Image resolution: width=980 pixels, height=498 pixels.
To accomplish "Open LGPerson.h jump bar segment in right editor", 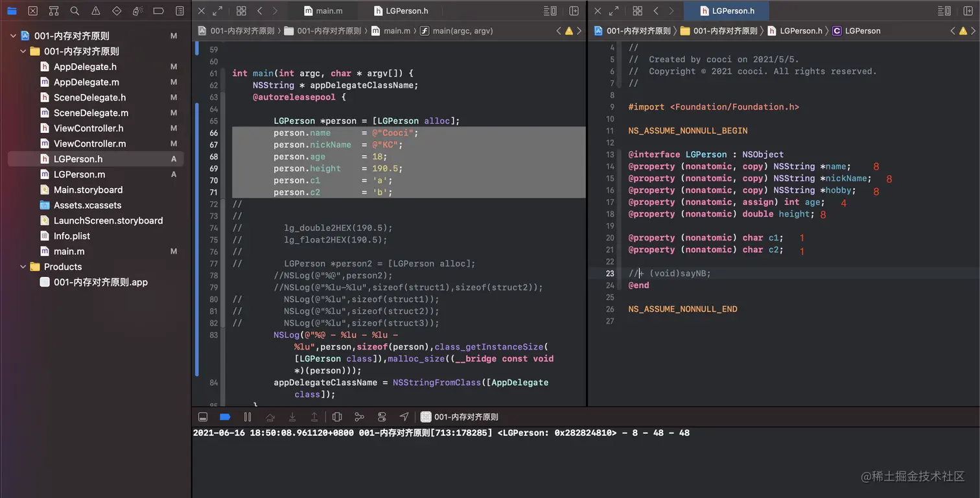I will click(795, 30).
